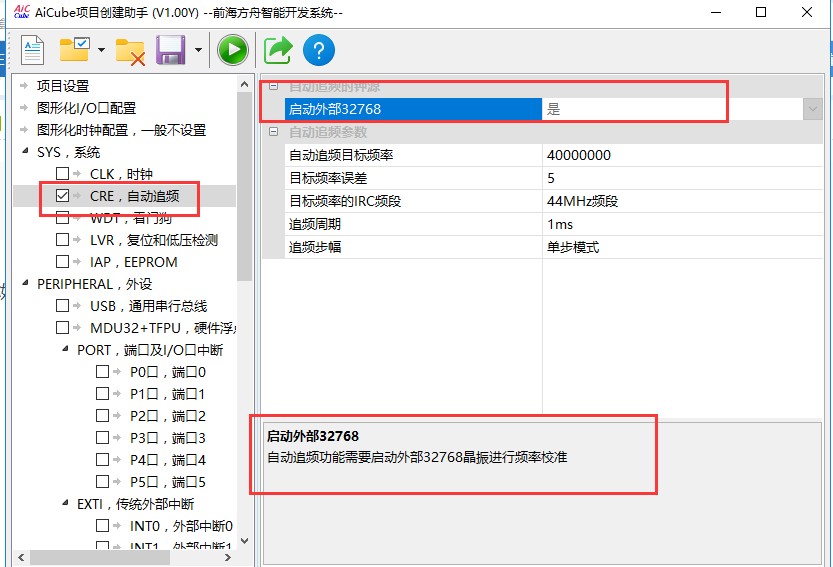The image size is (833, 567).
Task: Click tree panel scroll left arrow
Action: pyautogui.click(x=21, y=557)
